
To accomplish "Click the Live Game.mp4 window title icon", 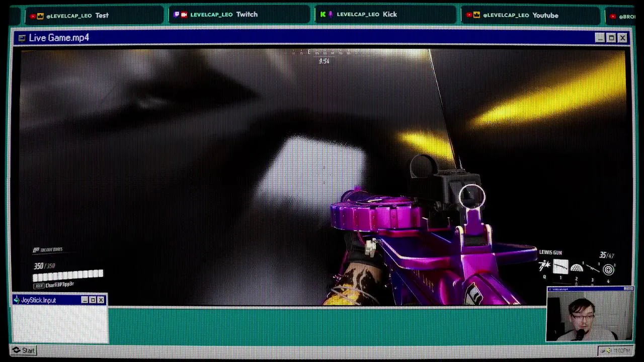I will 22,38.
